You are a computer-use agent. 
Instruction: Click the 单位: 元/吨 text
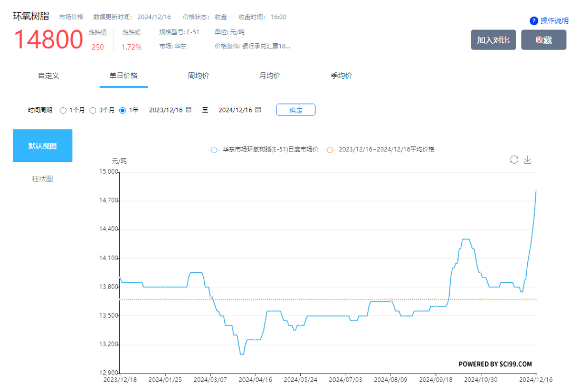(230, 32)
